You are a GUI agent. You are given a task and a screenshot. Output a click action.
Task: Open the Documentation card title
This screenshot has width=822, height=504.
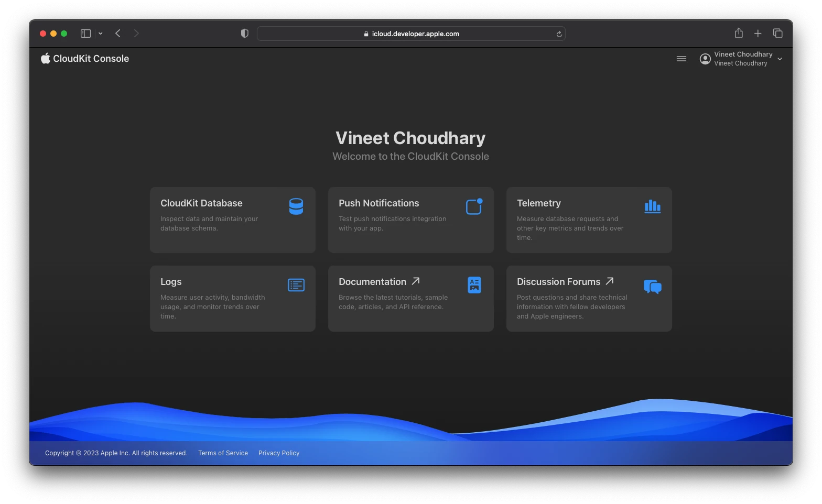pos(372,282)
